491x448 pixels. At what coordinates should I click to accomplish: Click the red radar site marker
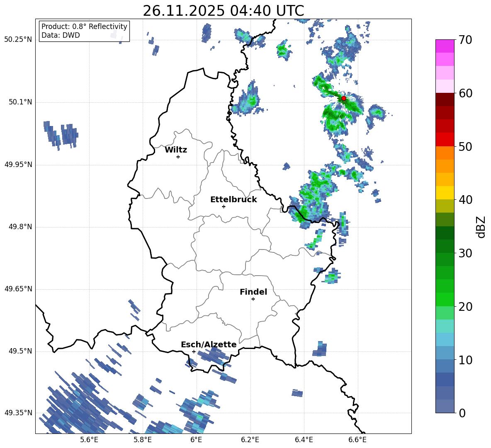pos(343,98)
